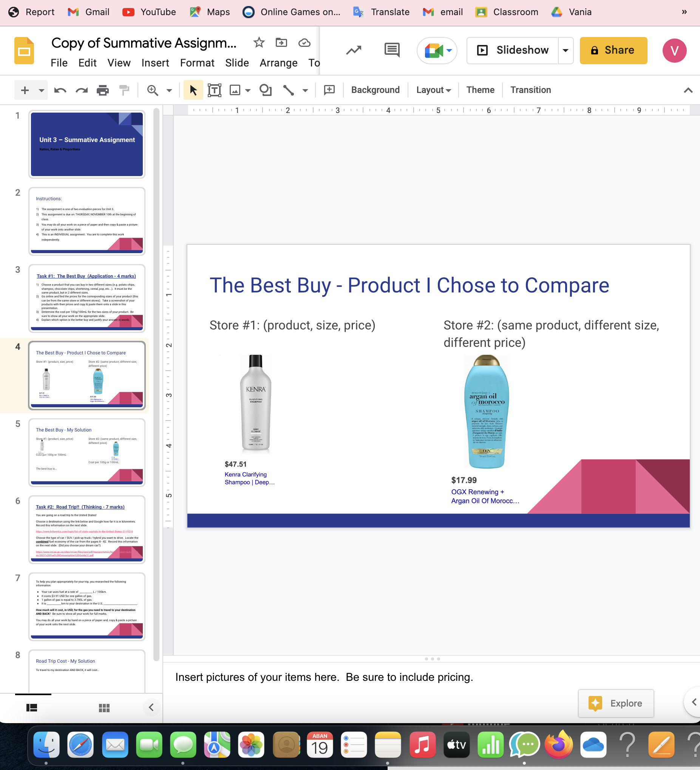Open the Insert menu

tap(155, 63)
